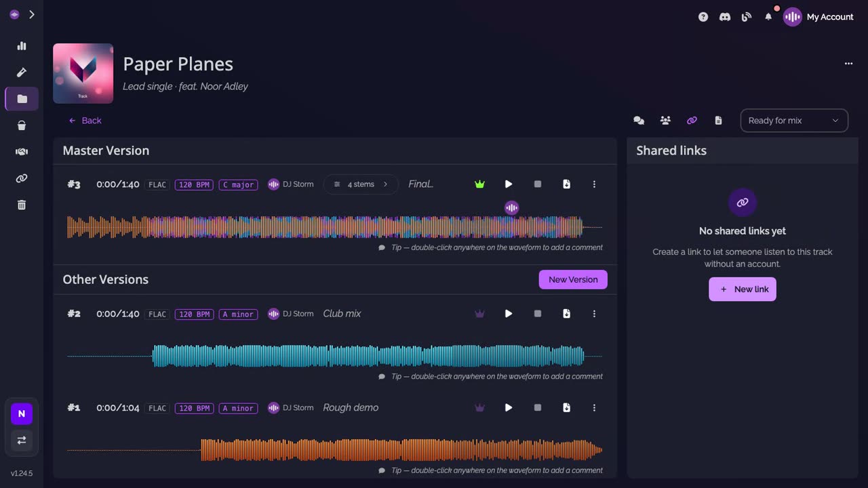
Task: Click the New Version button
Action: pos(573,279)
